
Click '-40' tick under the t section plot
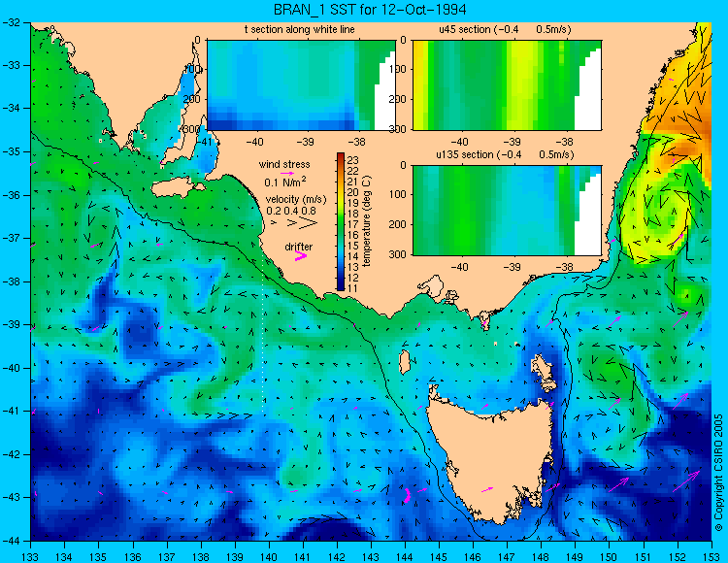254,142
